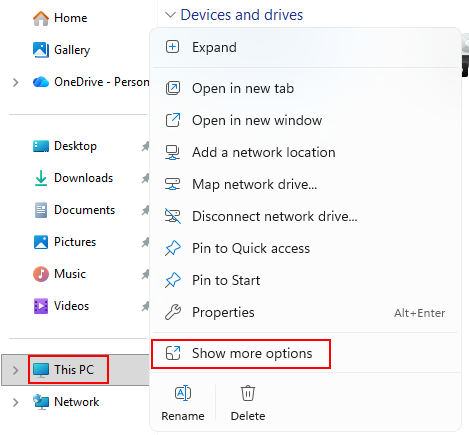This screenshot has width=469, height=435.
Task: Select the Downloads folder icon
Action: [41, 178]
